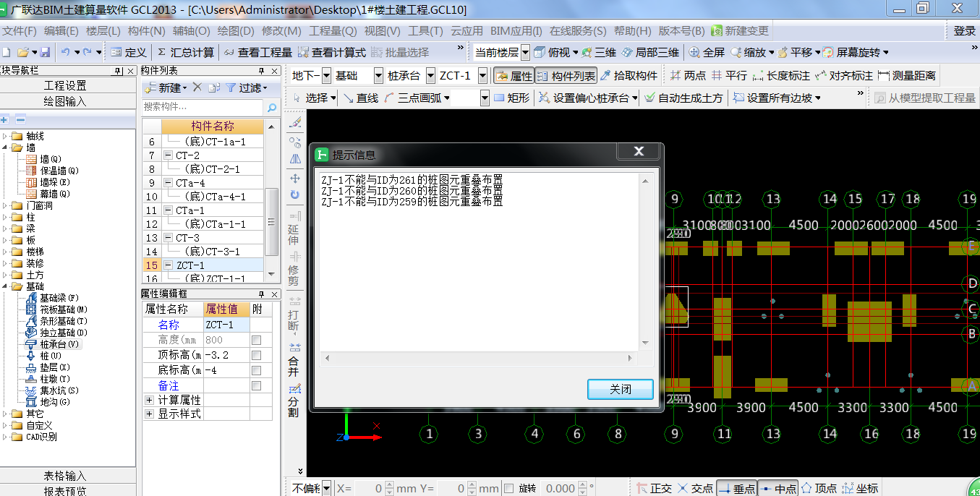
Task: Select 独立基础(D) in the tree
Action: click(x=56, y=333)
